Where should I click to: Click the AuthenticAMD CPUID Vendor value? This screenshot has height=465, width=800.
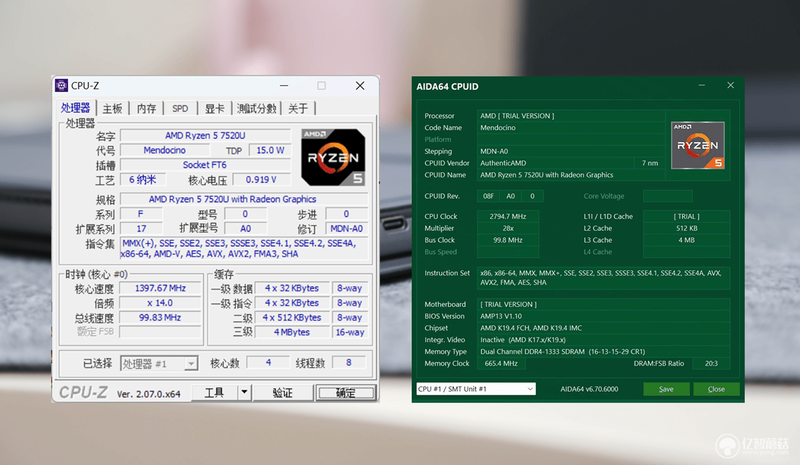coord(556,163)
